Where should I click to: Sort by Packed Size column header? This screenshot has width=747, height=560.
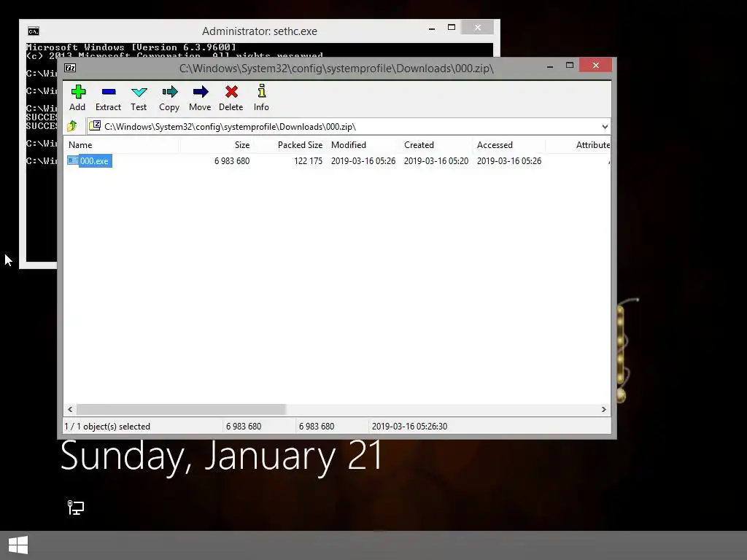[290, 145]
